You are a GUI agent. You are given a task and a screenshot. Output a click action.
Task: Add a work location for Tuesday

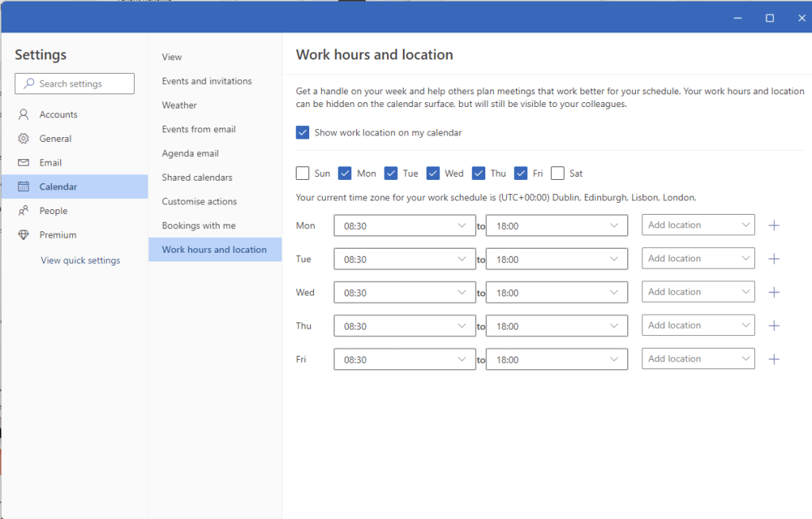(x=698, y=258)
